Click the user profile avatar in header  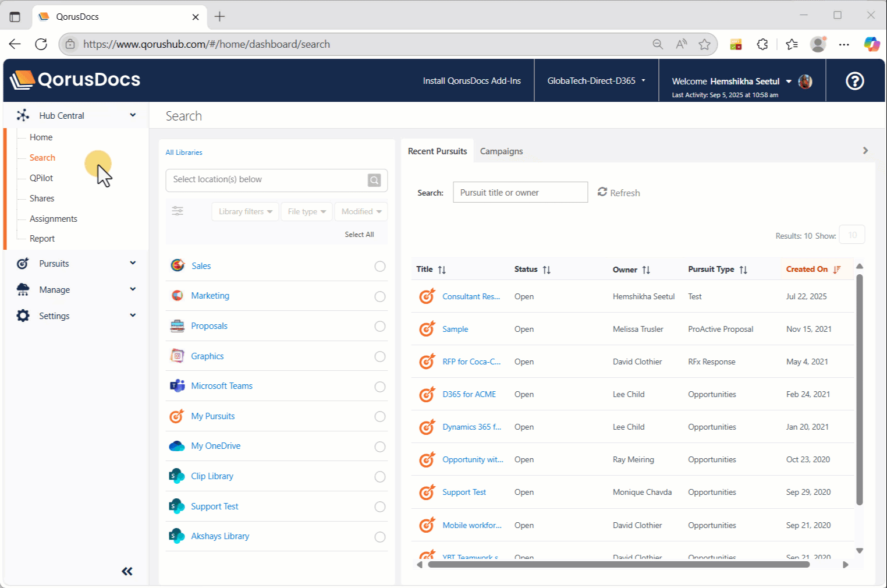[806, 82]
